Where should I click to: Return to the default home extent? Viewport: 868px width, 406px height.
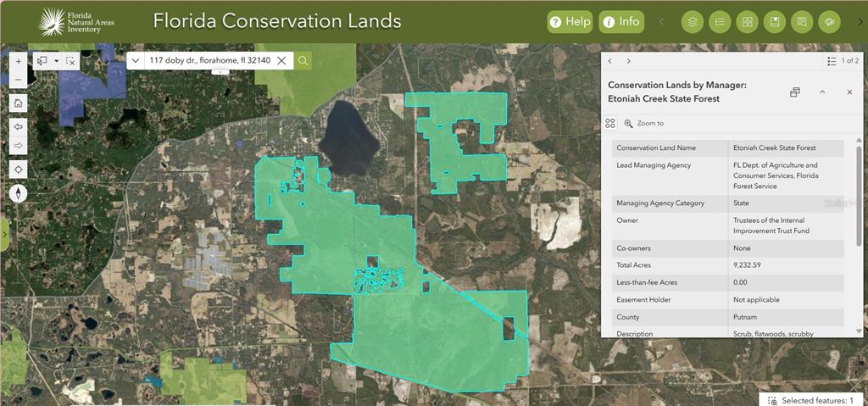(x=19, y=103)
